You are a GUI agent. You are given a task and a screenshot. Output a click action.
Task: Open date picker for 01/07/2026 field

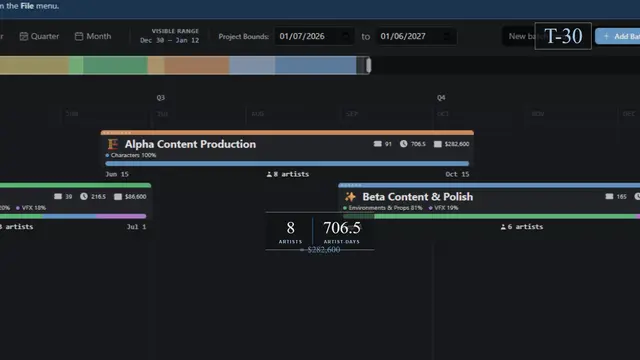pyautogui.click(x=345, y=36)
